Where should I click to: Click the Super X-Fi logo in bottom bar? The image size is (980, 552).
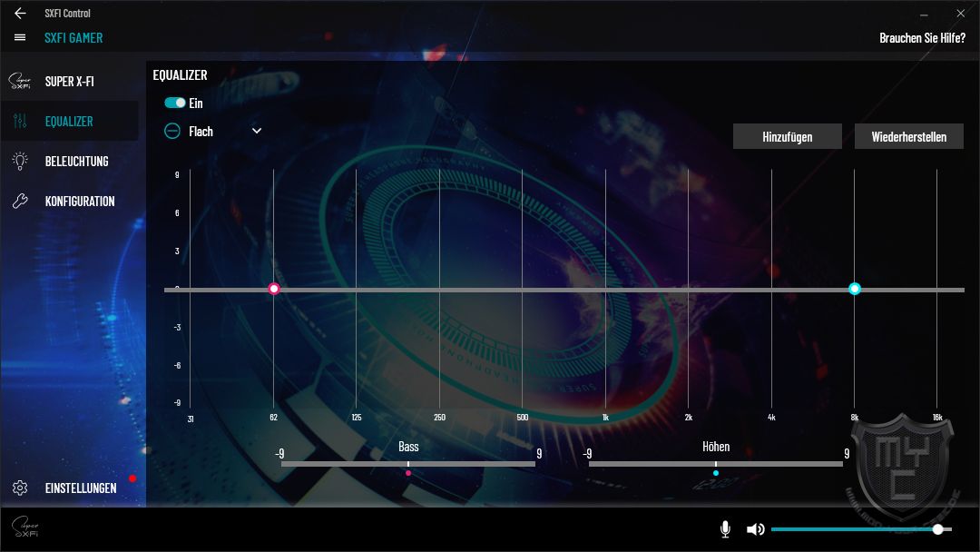25,527
